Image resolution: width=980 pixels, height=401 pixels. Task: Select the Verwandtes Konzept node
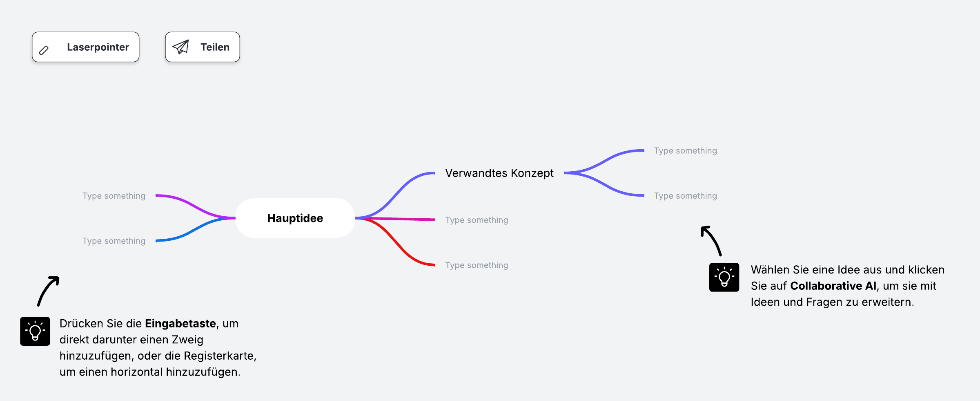point(499,173)
